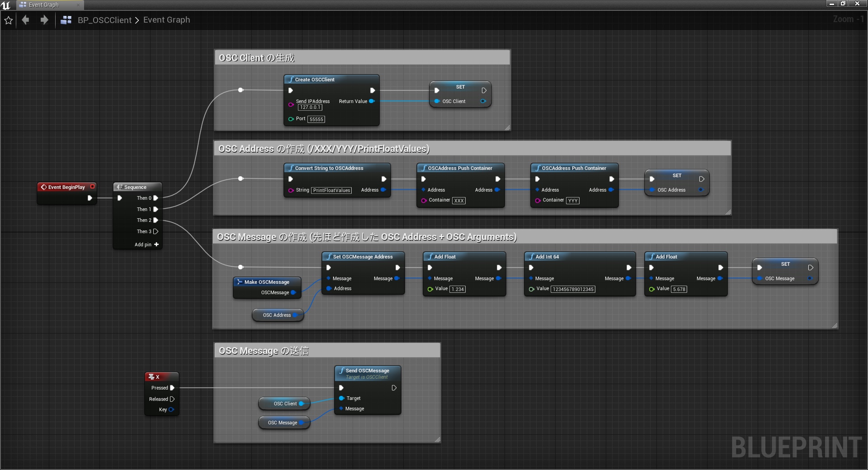Click reroute node in OSC Address comment
Screen dimensions: 868x470
pos(241,179)
